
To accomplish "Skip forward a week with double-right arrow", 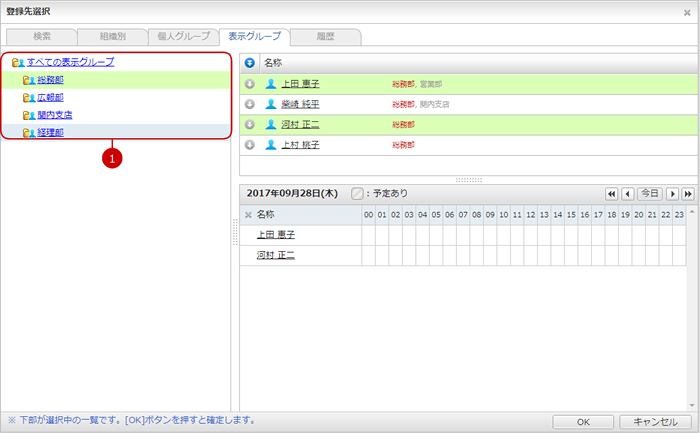I will click(x=687, y=193).
